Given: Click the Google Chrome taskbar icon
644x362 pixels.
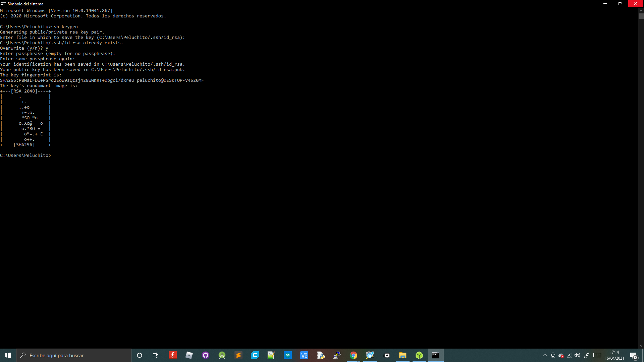Looking at the screenshot, I should [354, 355].
